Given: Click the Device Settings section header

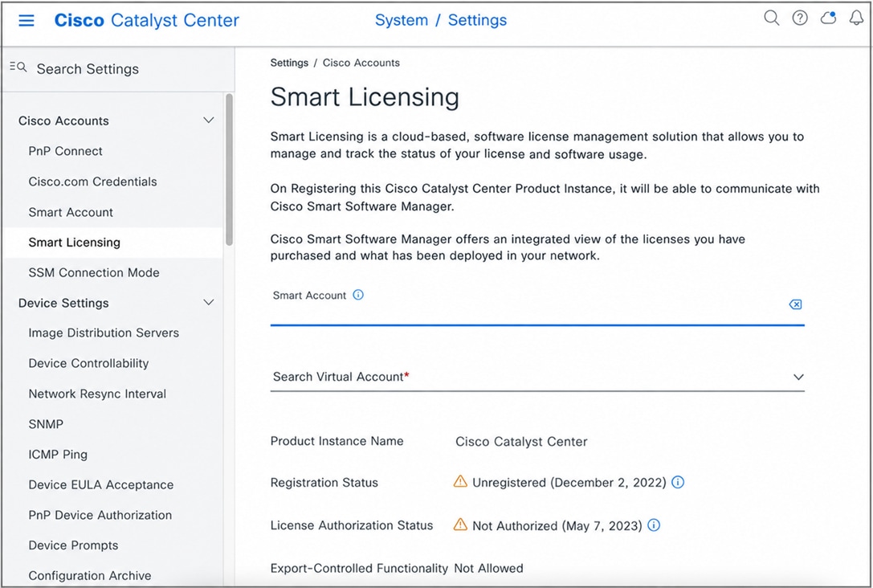Looking at the screenshot, I should point(63,303).
